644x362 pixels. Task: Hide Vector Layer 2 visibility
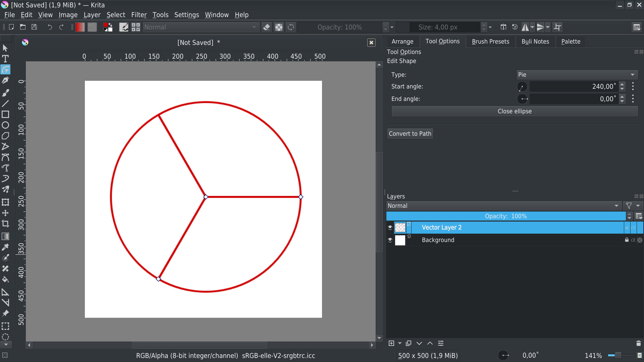pos(390,228)
